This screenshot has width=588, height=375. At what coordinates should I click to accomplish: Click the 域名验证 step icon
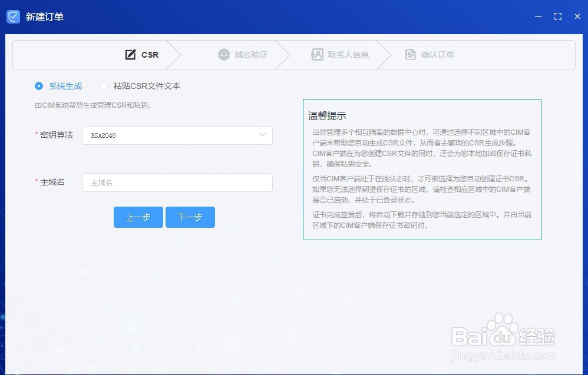pyautogui.click(x=224, y=55)
